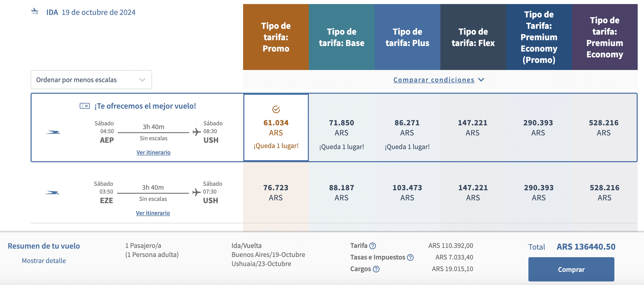644x285 pixels.
Task: Select the 86.271 ARS Plus fare
Action: [x=407, y=128]
